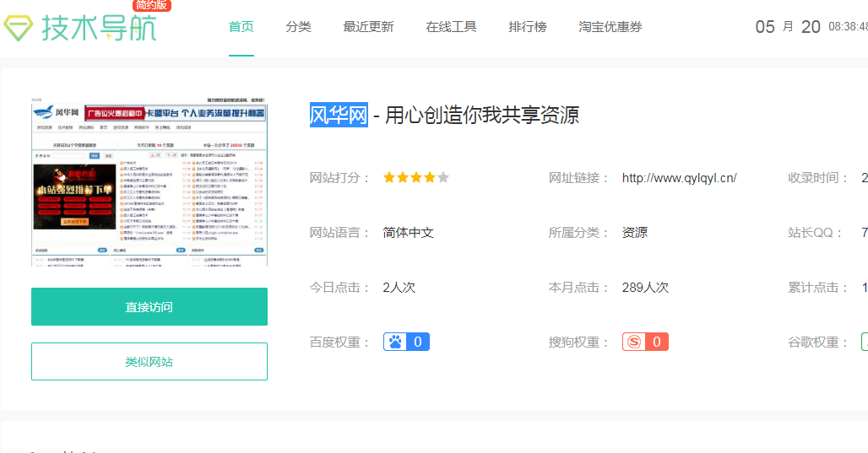Click the star rating icons

tap(415, 177)
